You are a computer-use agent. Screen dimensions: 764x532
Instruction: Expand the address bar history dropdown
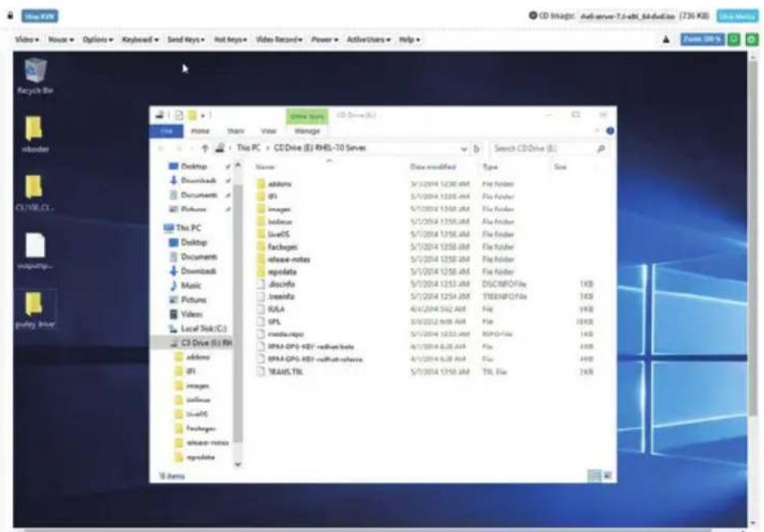pos(463,148)
